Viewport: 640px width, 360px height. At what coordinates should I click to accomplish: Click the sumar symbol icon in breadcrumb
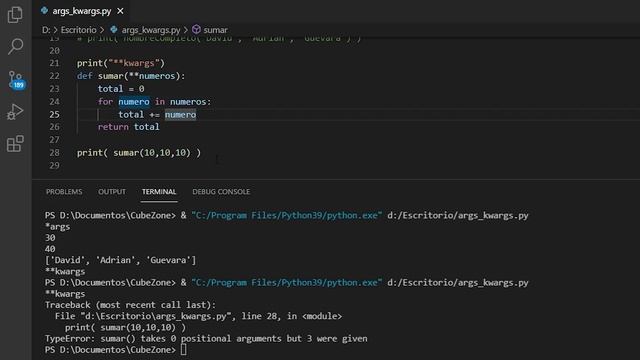[196, 29]
